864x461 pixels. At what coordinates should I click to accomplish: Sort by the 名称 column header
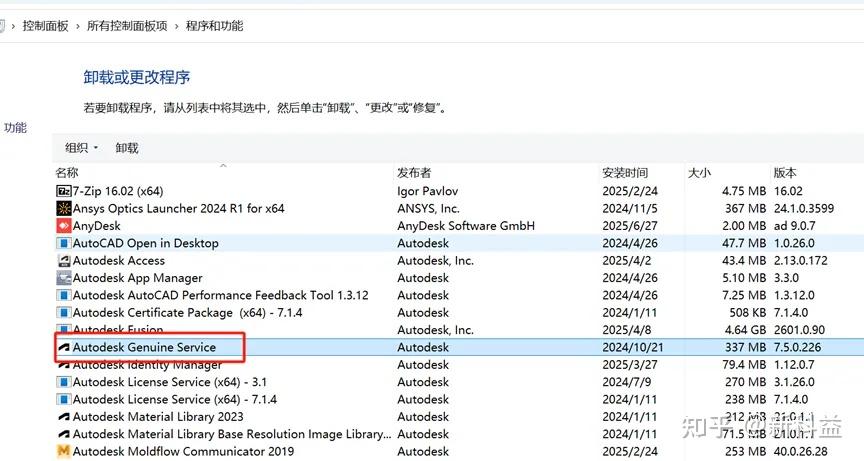pos(67,173)
